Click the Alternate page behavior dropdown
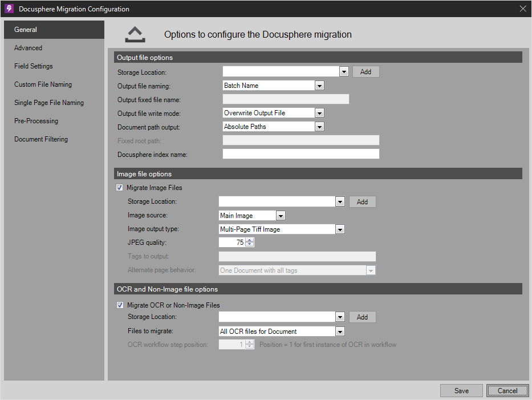The height and width of the screenshot is (400, 532). 297,270
